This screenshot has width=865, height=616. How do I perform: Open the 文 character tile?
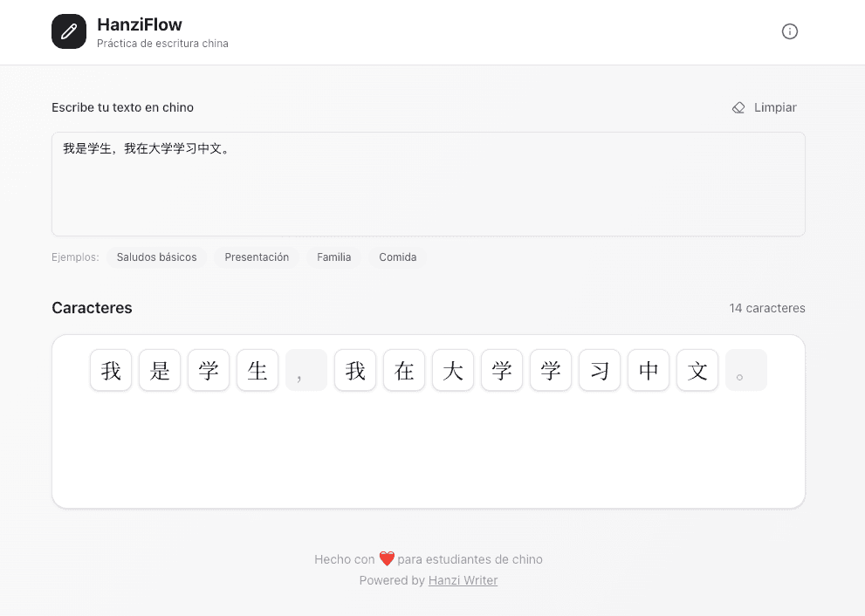click(697, 370)
